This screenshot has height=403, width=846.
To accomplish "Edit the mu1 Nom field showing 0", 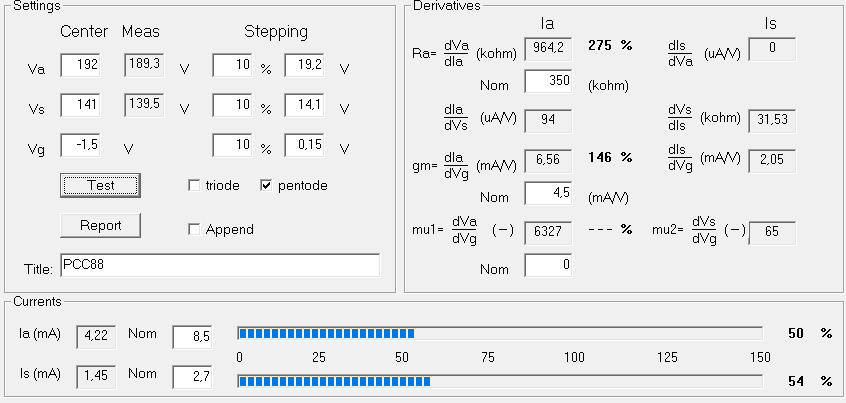I will (548, 265).
